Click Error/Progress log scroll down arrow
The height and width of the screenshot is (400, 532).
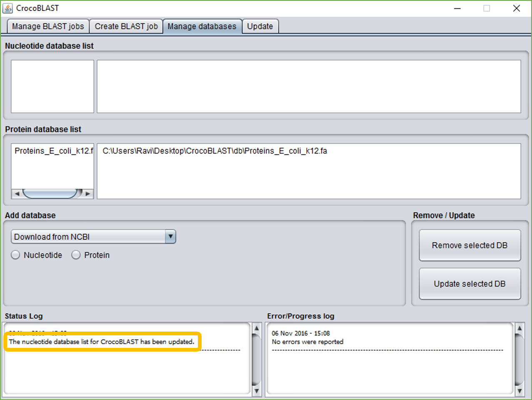pyautogui.click(x=520, y=391)
